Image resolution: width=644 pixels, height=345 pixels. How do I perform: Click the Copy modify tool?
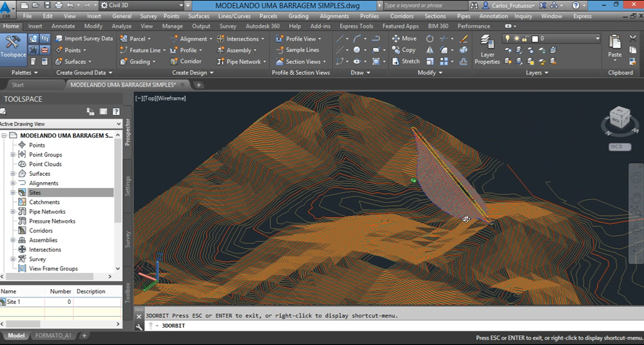coord(403,50)
